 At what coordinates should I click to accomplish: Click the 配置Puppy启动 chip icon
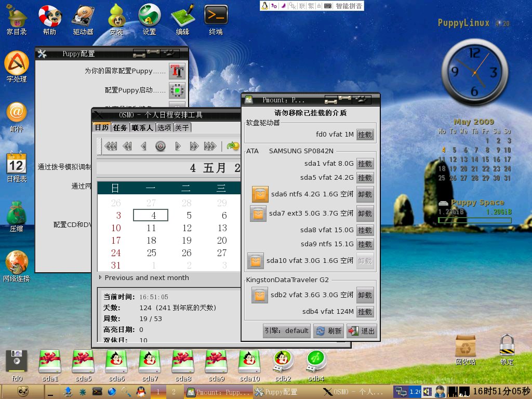coord(177,90)
